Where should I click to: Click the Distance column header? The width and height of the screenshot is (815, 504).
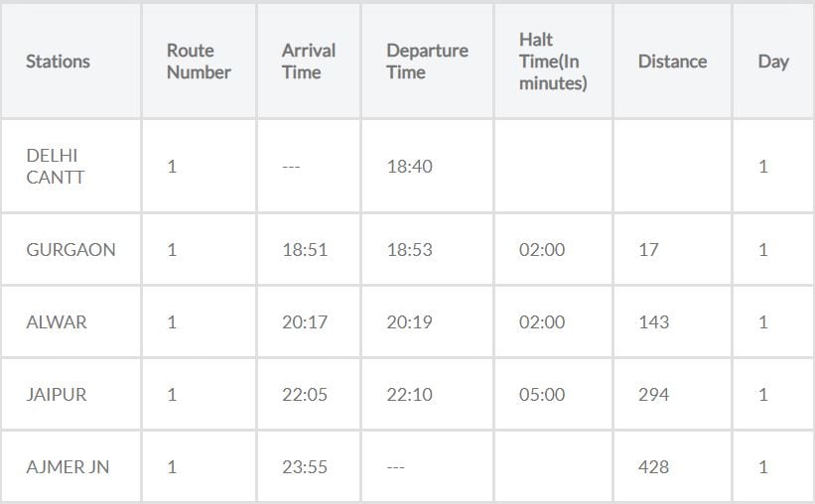pos(672,62)
